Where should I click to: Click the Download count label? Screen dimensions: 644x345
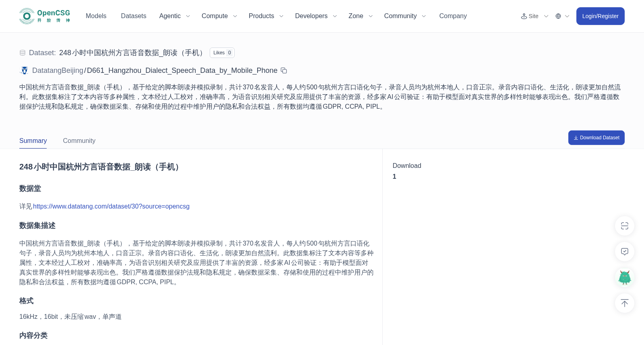tap(407, 166)
